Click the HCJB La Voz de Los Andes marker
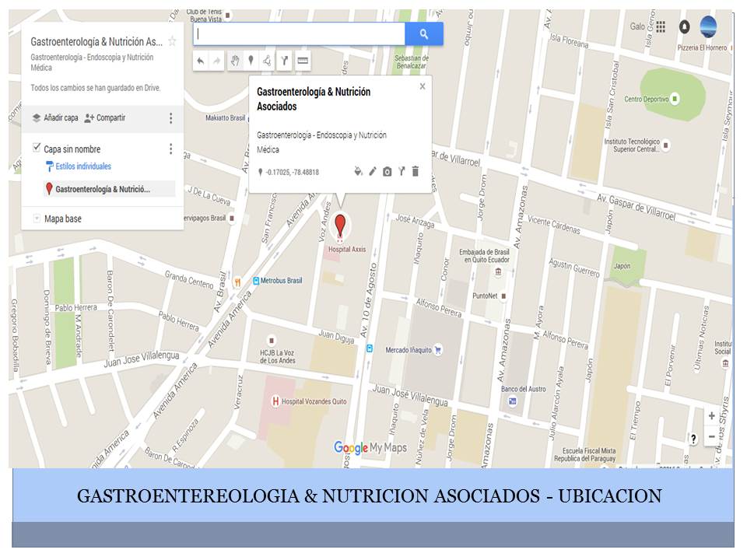This screenshot has height=560, width=747. click(271, 341)
